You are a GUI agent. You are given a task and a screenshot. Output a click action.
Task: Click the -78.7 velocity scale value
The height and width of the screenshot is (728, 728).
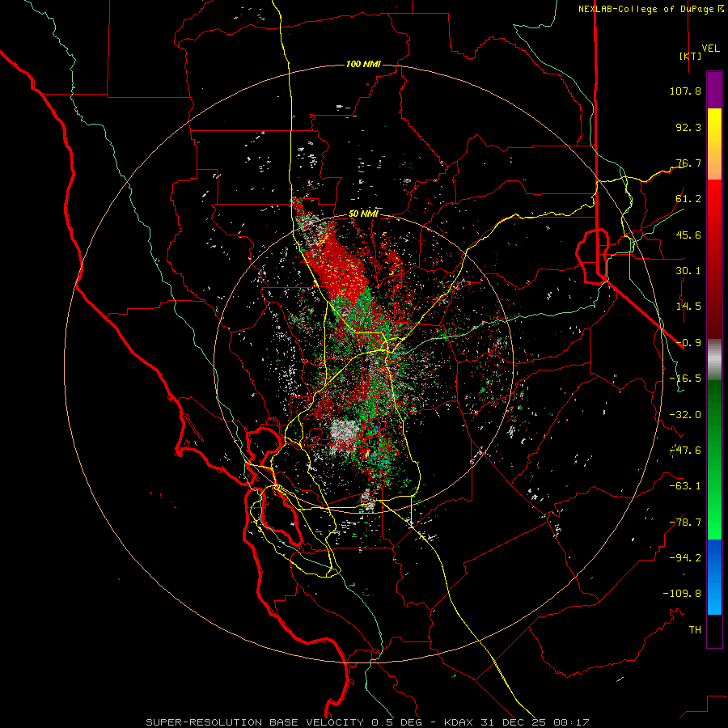685,523
